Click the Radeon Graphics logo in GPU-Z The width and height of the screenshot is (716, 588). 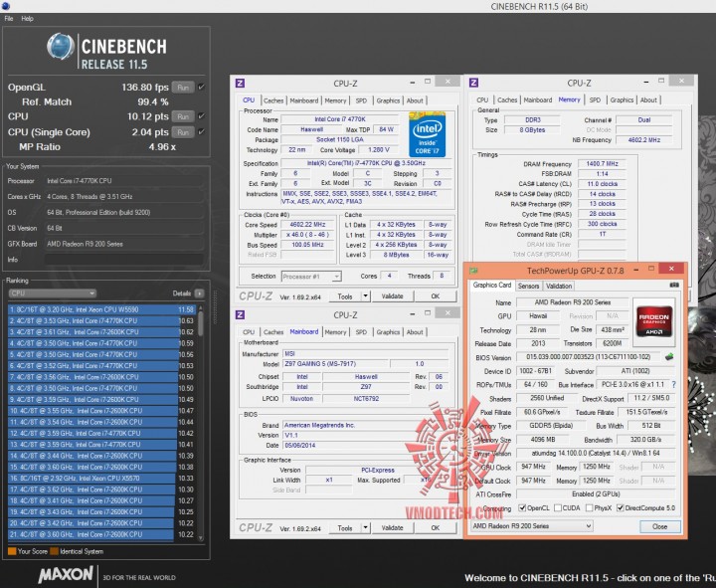point(654,321)
